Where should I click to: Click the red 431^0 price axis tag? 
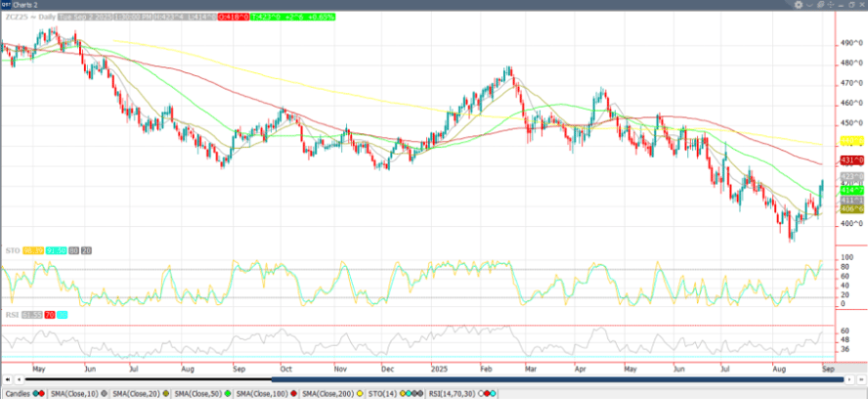tap(851, 160)
